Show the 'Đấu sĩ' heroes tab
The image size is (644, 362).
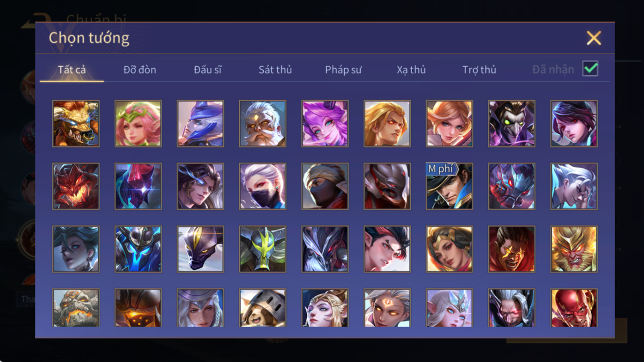pos(208,70)
